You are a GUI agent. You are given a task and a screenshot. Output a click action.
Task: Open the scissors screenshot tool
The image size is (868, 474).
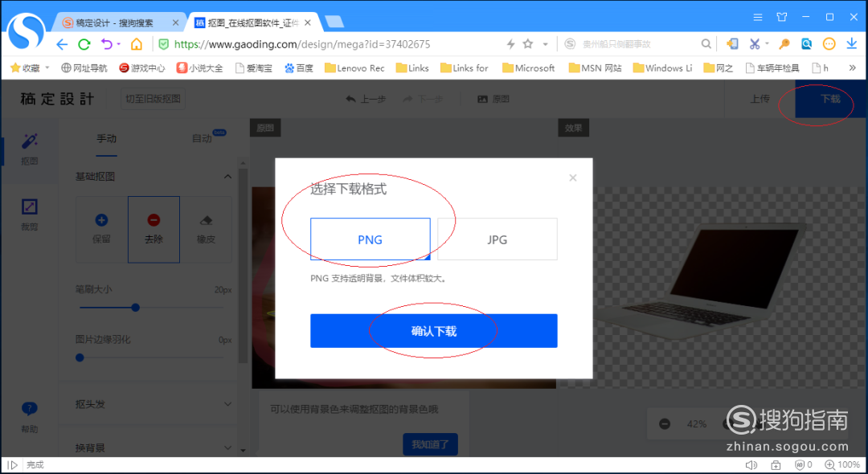coord(754,43)
